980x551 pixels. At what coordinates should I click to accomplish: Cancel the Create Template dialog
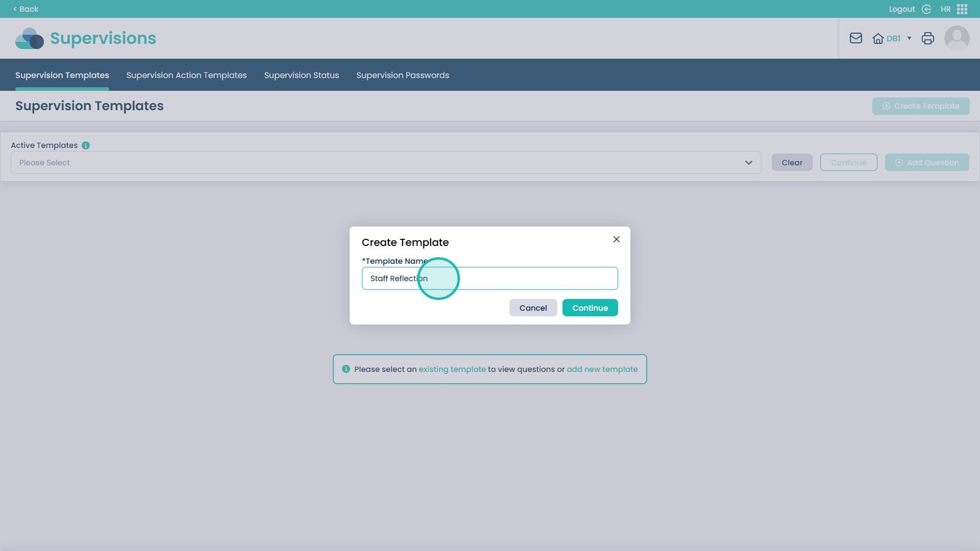(533, 308)
